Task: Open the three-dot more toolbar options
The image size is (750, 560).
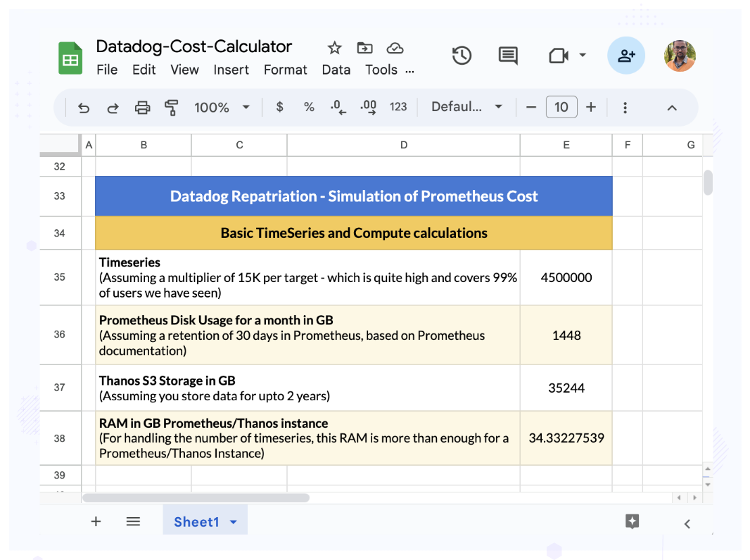Action: coord(625,108)
